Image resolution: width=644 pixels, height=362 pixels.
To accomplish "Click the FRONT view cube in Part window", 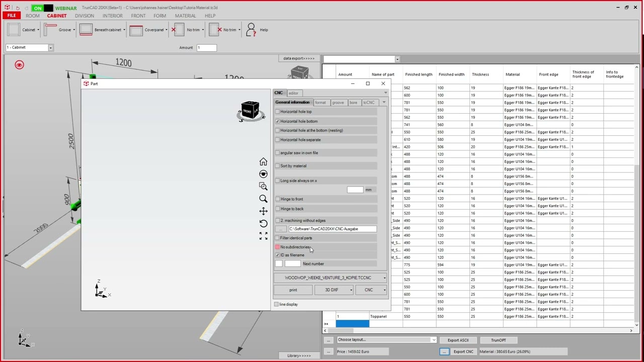I will (x=250, y=111).
